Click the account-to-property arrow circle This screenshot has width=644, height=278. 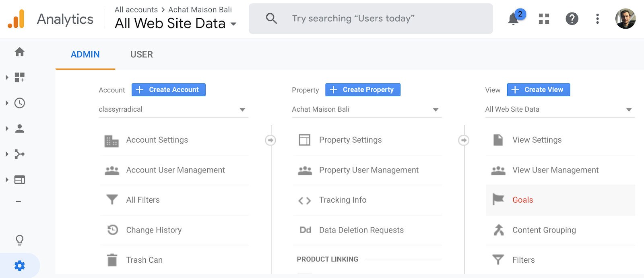click(x=270, y=140)
